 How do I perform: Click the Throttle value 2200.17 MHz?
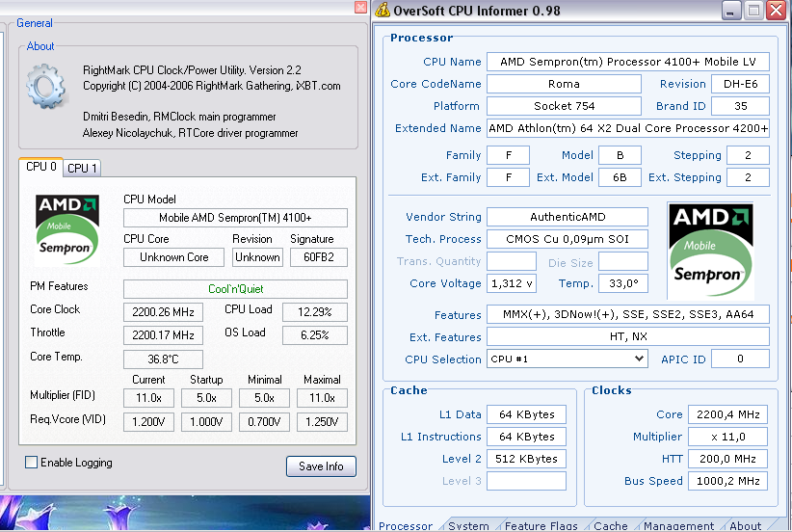163,335
